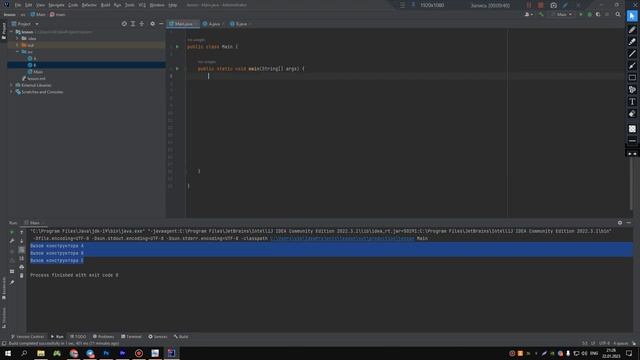
Task: Select the rectangle shape tool
Action: point(632,78)
